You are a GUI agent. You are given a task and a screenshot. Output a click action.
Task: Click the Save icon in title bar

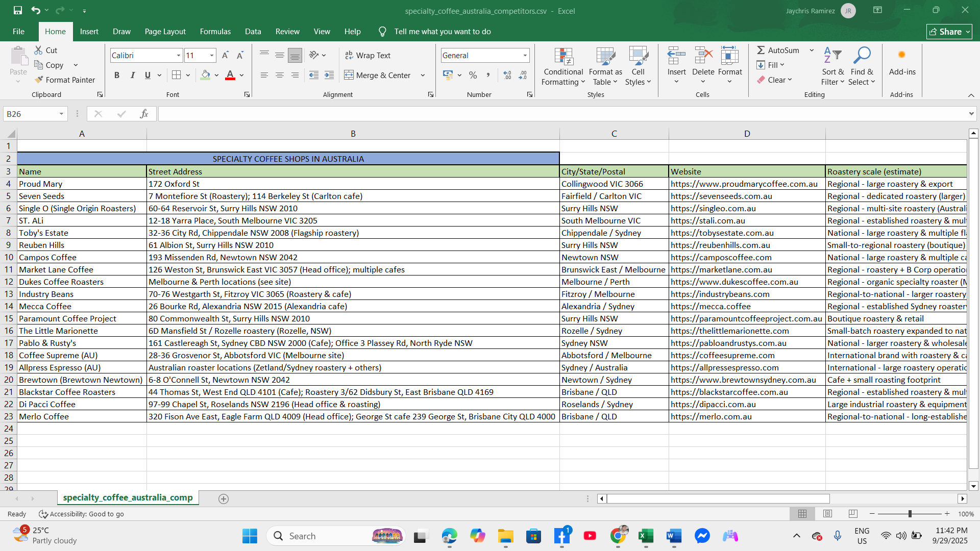(x=18, y=10)
